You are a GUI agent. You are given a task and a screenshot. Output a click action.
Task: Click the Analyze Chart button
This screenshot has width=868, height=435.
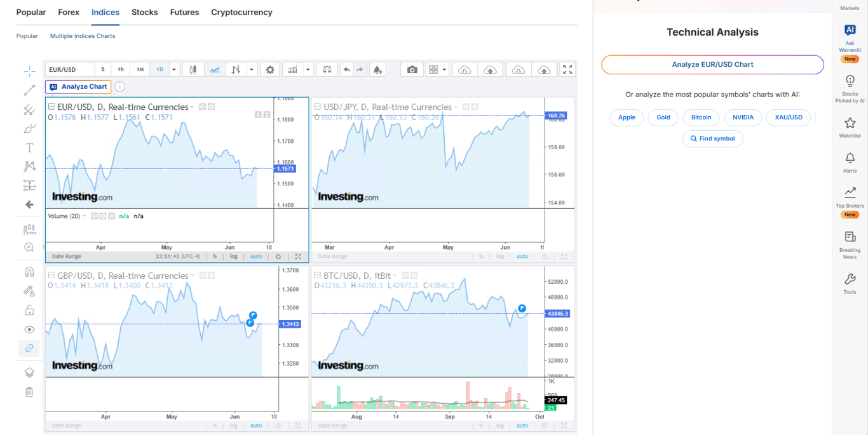point(78,87)
